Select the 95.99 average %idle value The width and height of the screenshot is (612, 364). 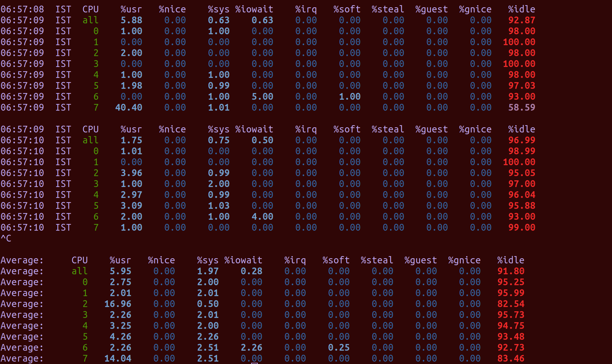[511, 293]
